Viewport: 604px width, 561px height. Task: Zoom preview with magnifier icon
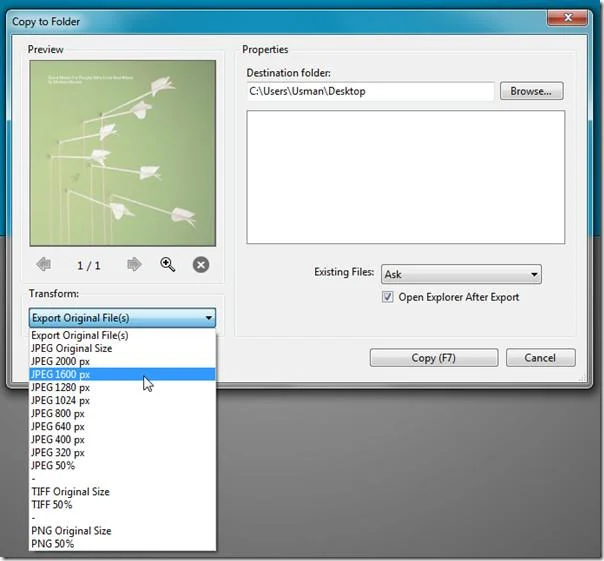(x=168, y=265)
